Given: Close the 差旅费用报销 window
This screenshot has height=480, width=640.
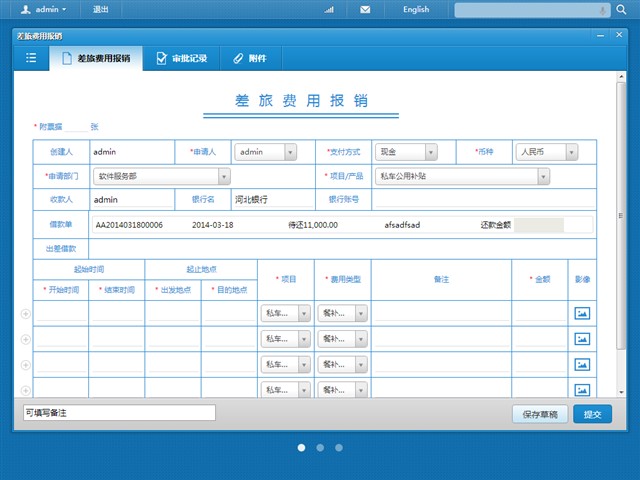Looking at the screenshot, I should (x=619, y=35).
